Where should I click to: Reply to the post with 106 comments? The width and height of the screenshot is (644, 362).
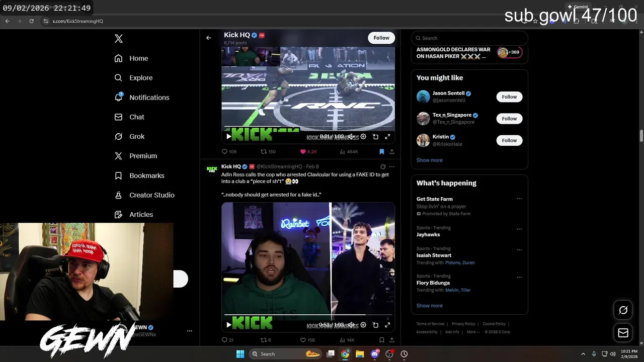click(x=229, y=151)
